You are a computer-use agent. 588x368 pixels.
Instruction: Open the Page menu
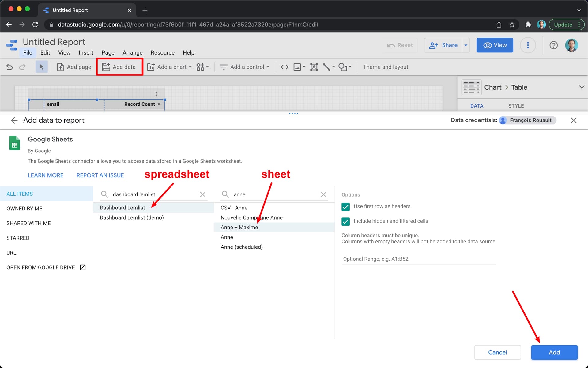(x=108, y=53)
